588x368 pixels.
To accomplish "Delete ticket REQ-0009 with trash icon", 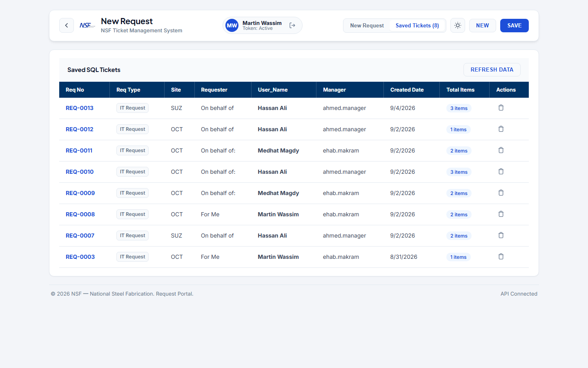I will [x=501, y=193].
